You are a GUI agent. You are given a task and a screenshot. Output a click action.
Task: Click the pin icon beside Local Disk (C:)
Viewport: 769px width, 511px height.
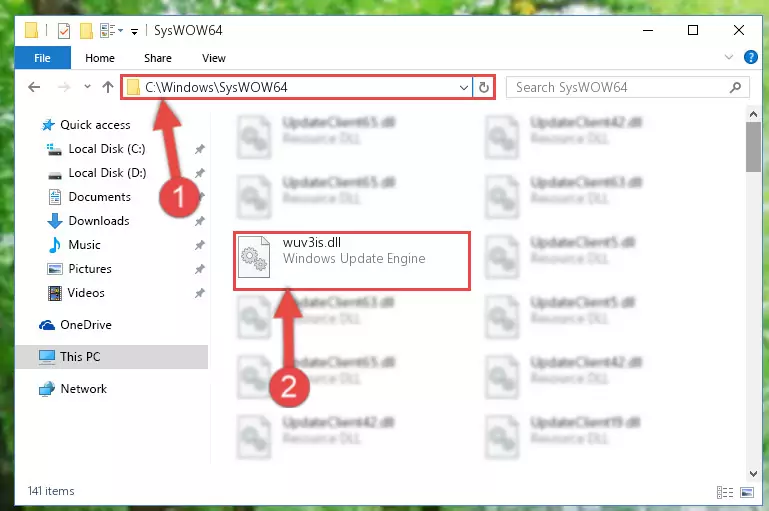click(x=200, y=149)
